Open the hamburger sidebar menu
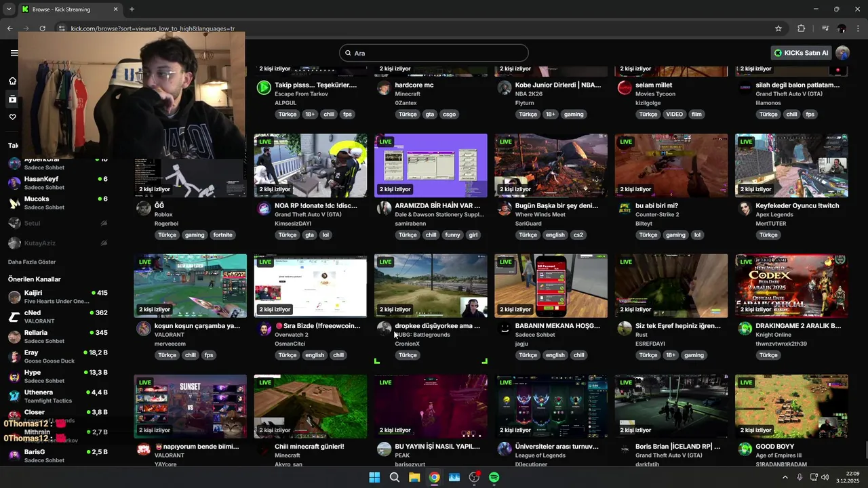Viewport: 868px width, 488px height. pos(14,53)
